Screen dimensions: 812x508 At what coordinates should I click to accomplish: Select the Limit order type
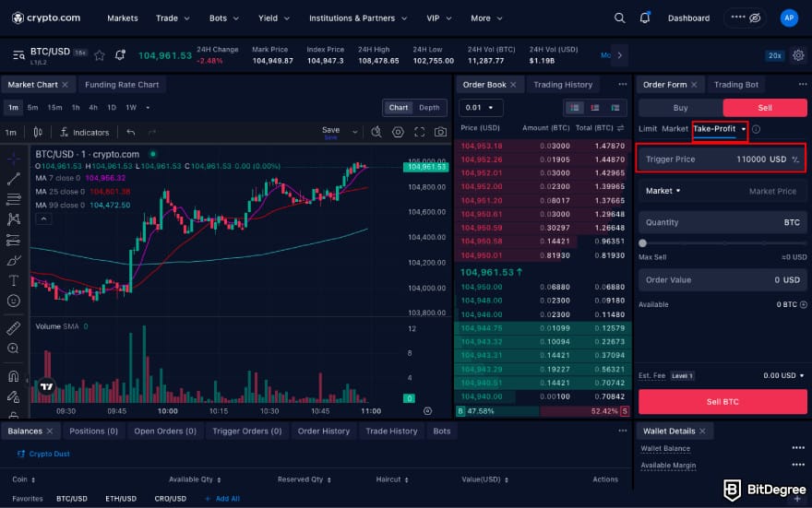point(648,129)
